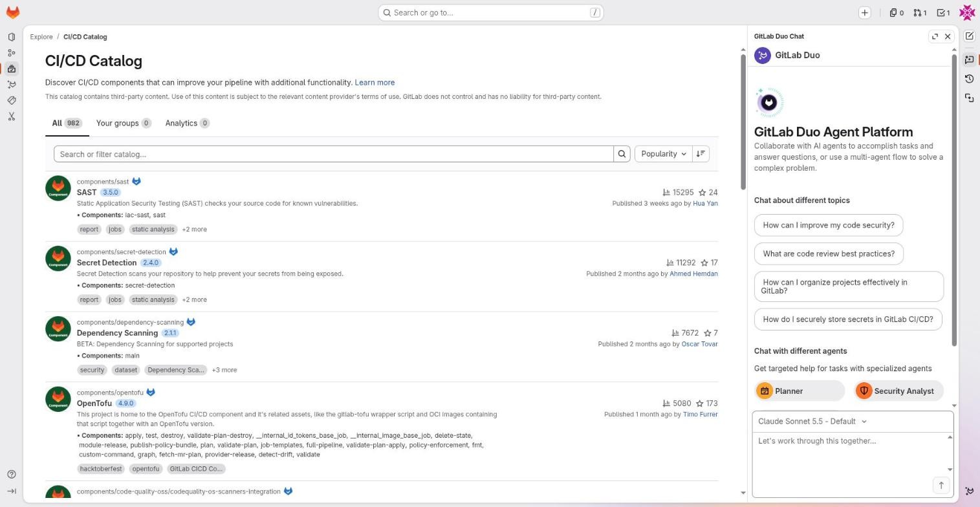980x507 pixels.
Task: Open the user avatar menu
Action: point(967,12)
